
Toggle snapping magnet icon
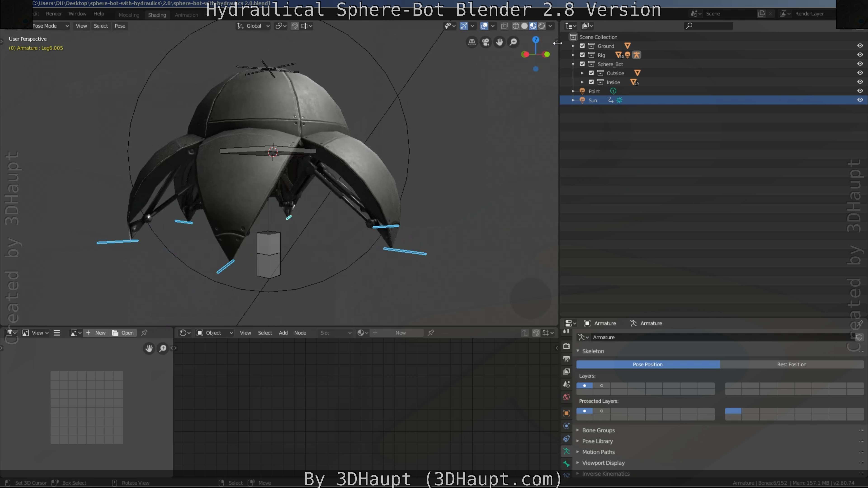(295, 26)
